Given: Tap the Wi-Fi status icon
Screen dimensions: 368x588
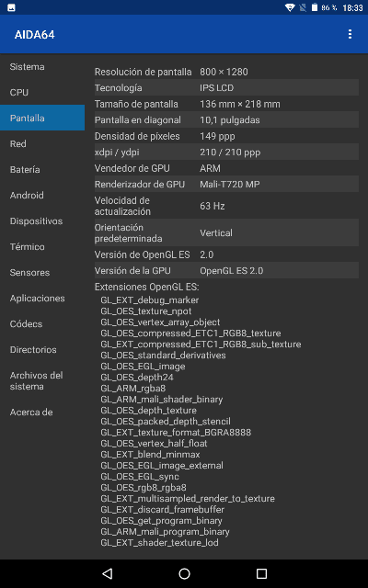Looking at the screenshot, I should [x=290, y=7].
